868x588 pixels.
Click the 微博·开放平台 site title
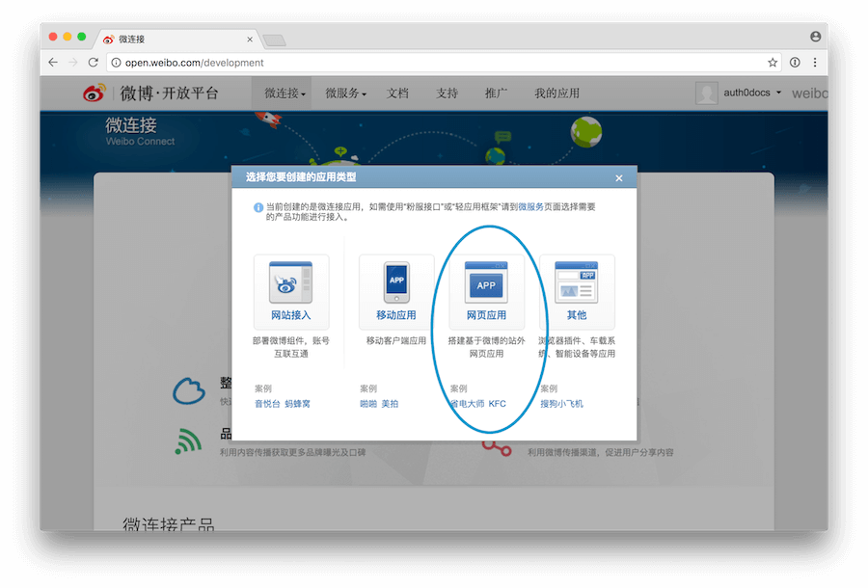click(x=170, y=93)
